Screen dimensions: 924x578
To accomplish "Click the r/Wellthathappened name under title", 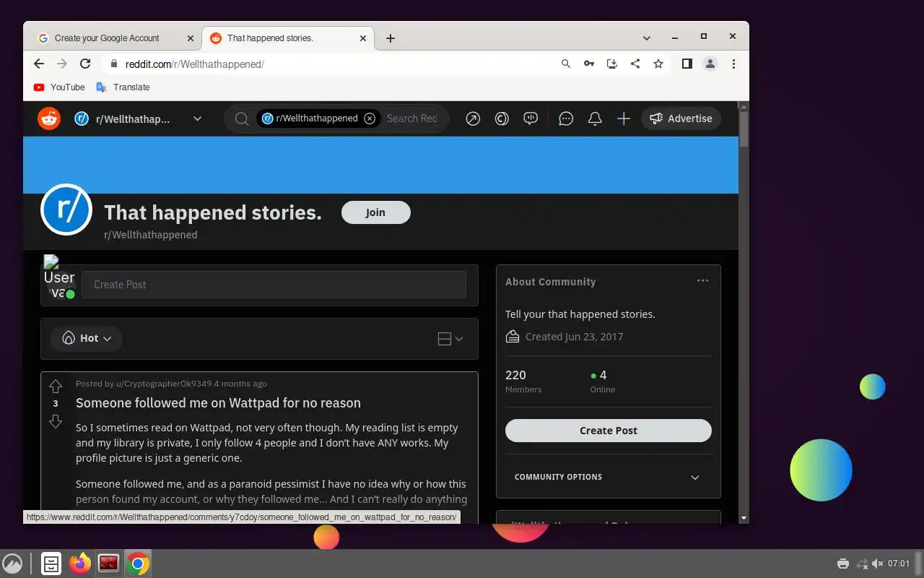I will coord(151,235).
